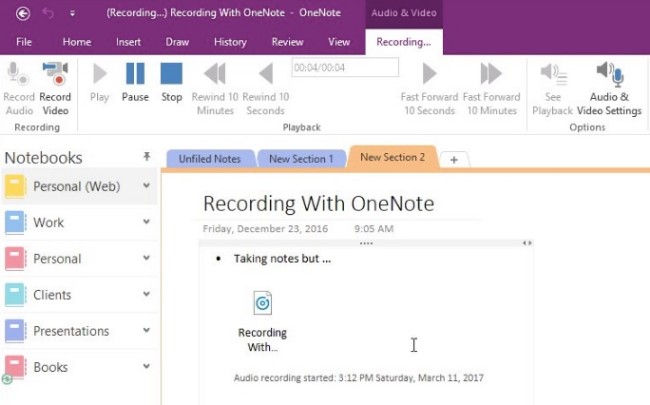This screenshot has width=650, height=405.
Task: Toggle See Playback option
Action: [553, 88]
